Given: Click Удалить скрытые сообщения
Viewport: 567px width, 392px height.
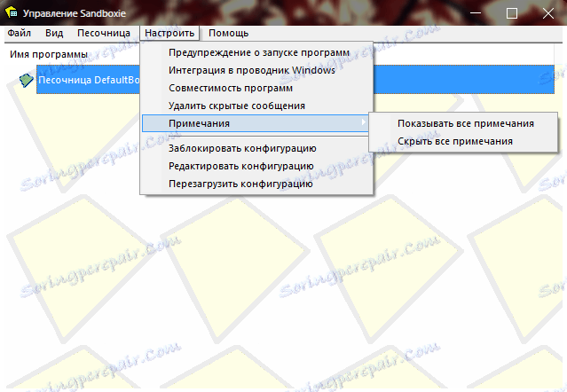Looking at the screenshot, I should point(256,106).
